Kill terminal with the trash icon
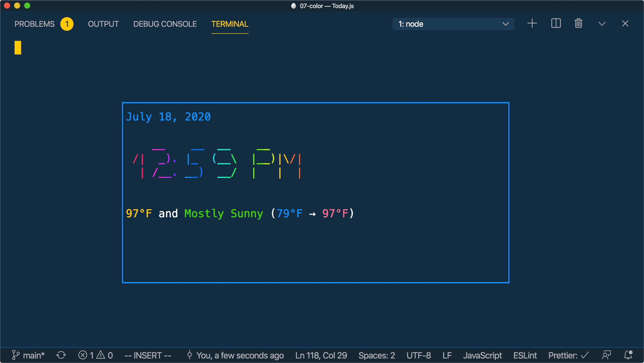This screenshot has height=363, width=644. [578, 23]
